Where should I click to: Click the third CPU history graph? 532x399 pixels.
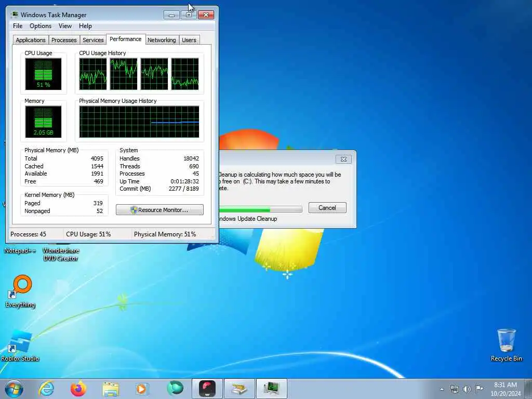(154, 74)
